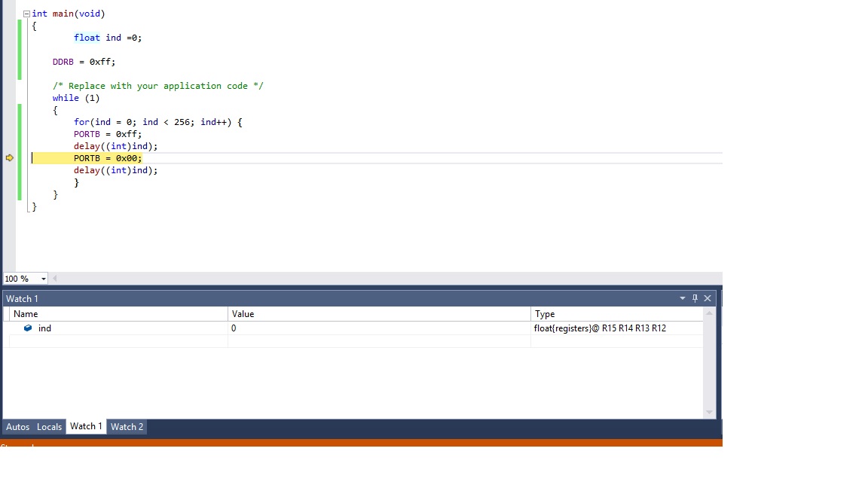Open the 100 % zoom dropdown

click(43, 279)
